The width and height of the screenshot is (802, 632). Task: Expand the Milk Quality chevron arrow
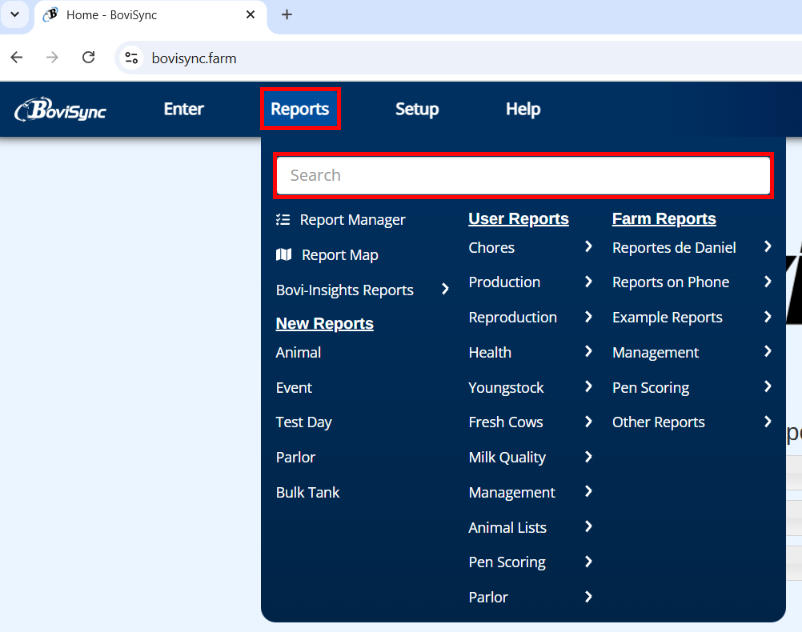point(588,457)
